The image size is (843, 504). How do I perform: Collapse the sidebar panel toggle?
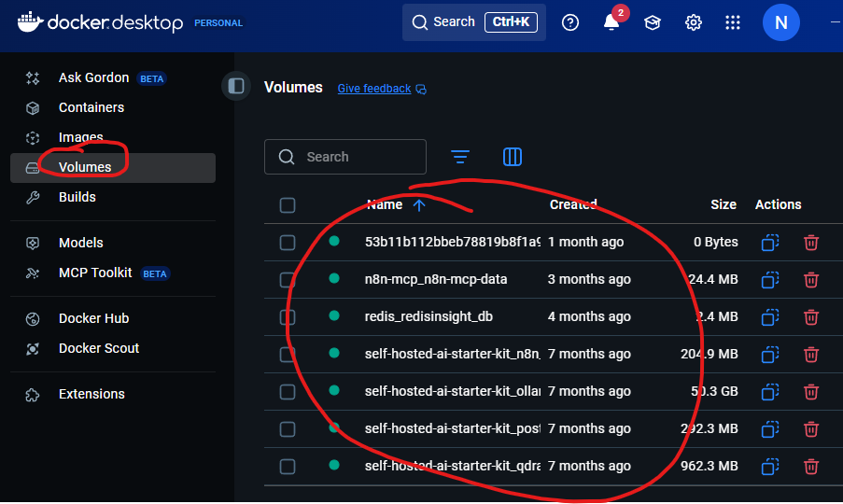236,86
